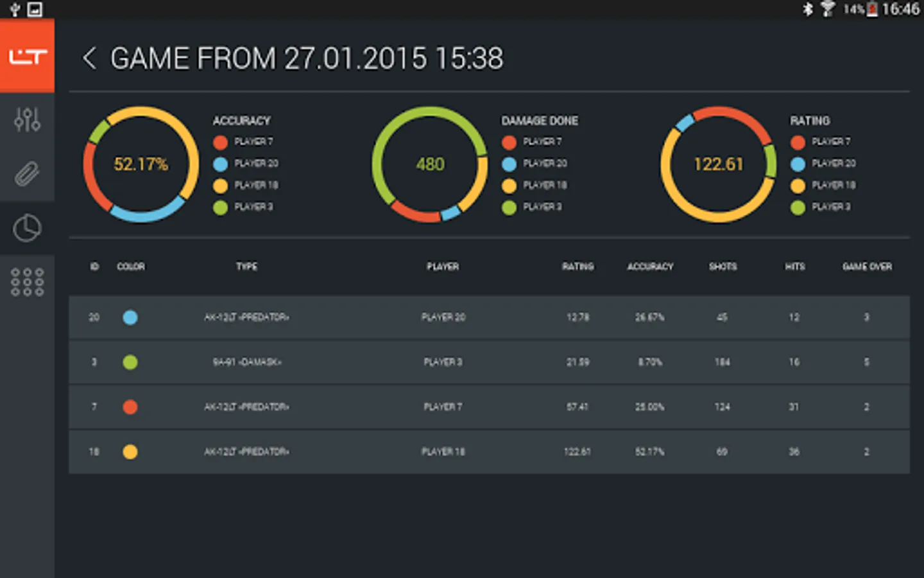Select Player 20 blue dot in Accuracy legend
The width and height of the screenshot is (924, 578).
pyautogui.click(x=220, y=164)
